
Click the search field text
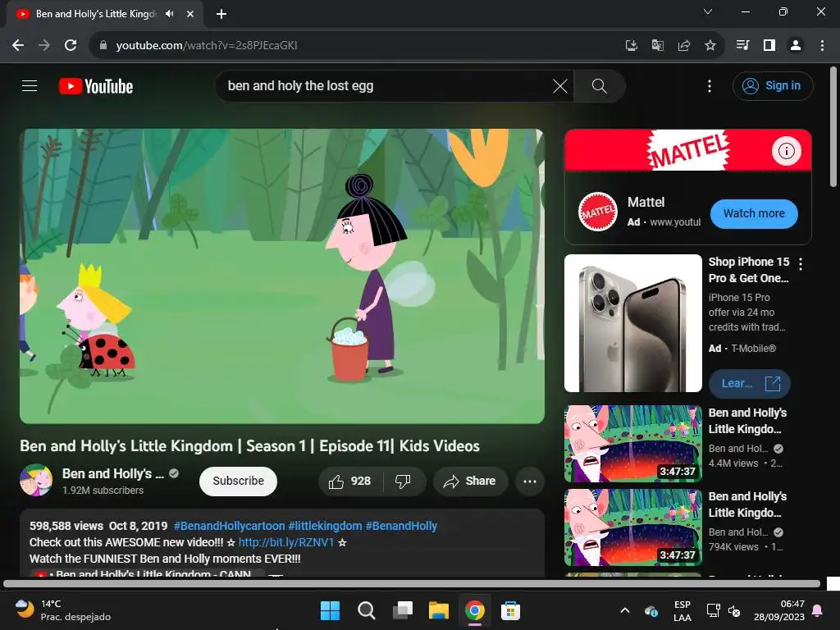[x=300, y=85]
